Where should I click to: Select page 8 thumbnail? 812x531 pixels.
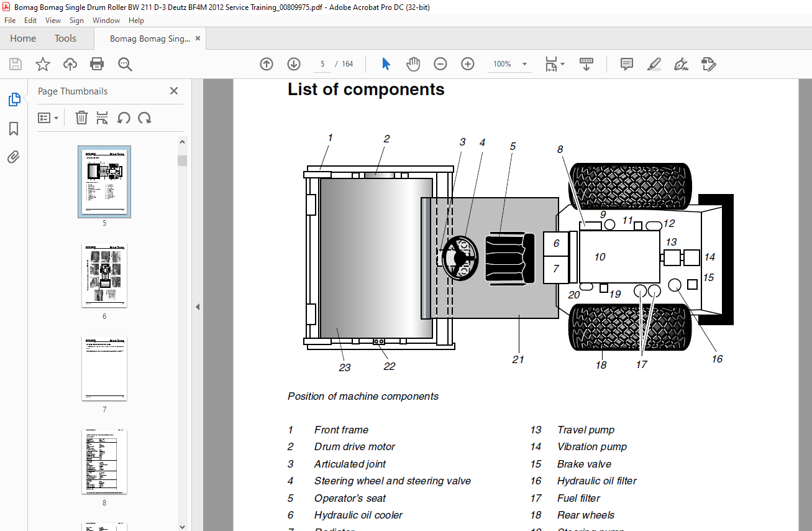104,462
